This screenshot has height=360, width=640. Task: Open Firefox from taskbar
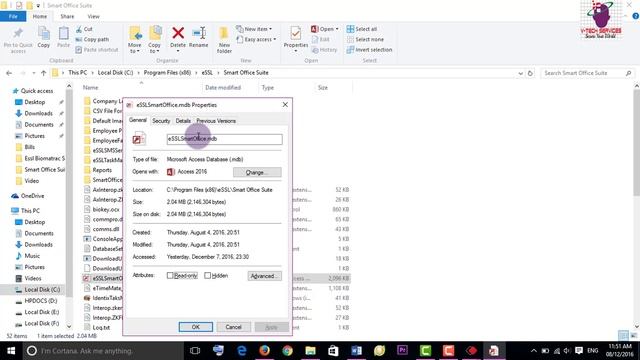264,351
